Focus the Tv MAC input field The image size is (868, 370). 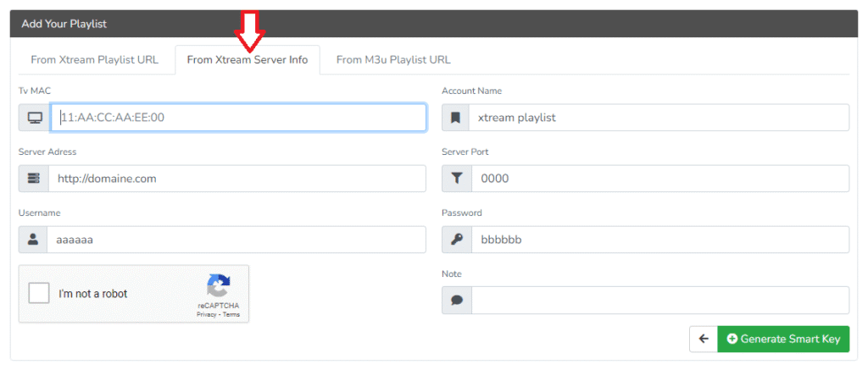tap(237, 118)
